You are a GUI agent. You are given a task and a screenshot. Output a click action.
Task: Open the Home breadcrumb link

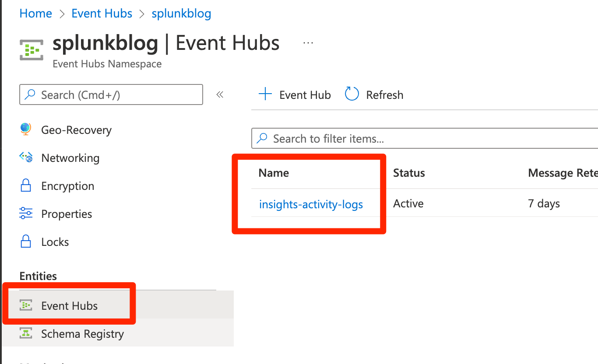[x=36, y=14]
